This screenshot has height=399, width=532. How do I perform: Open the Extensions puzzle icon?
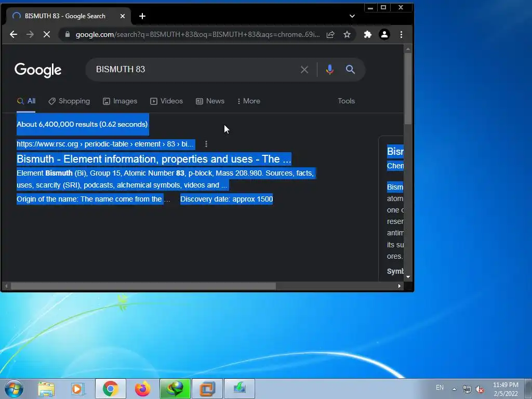tap(367, 34)
